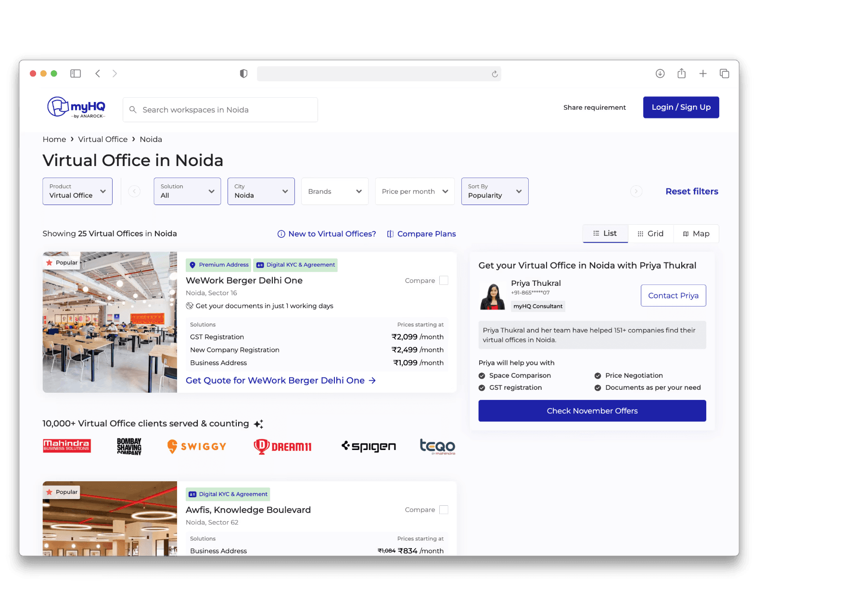This screenshot has height=616, width=841.
Task: Reload the page with the refresh icon
Action: click(495, 74)
